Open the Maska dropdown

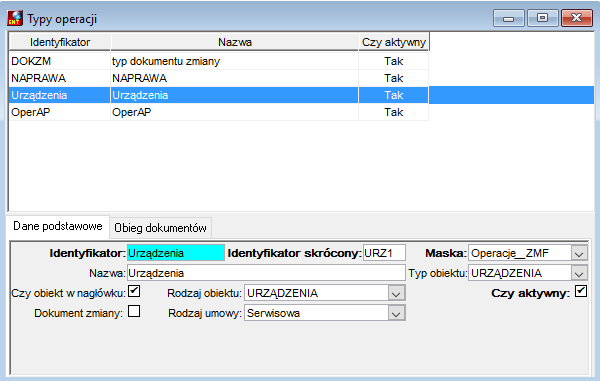[579, 253]
